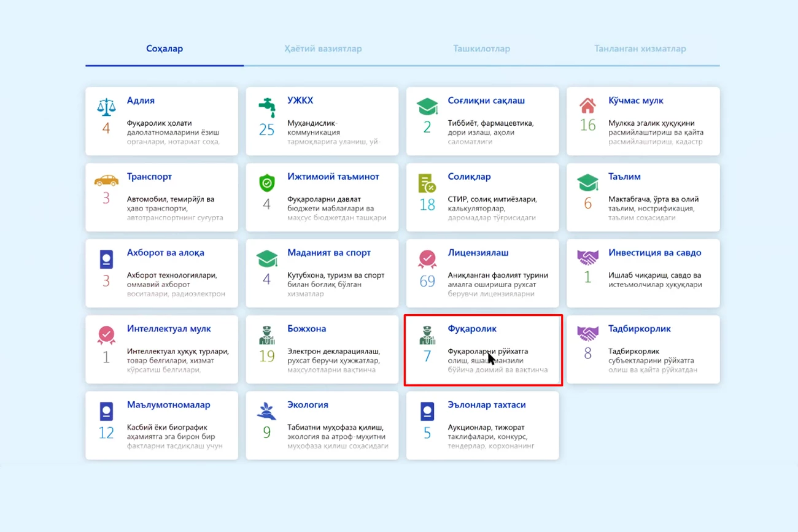Open the Ижтимоий таъминот heading

[x=333, y=177]
